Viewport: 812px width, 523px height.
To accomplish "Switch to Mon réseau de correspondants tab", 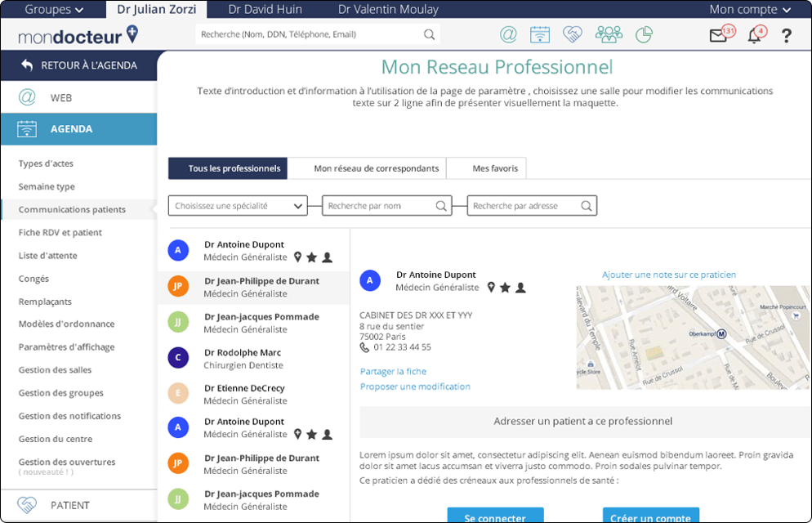I will click(376, 168).
